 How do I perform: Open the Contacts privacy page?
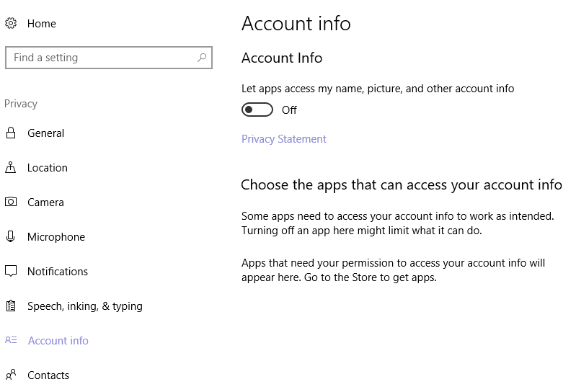(x=48, y=375)
